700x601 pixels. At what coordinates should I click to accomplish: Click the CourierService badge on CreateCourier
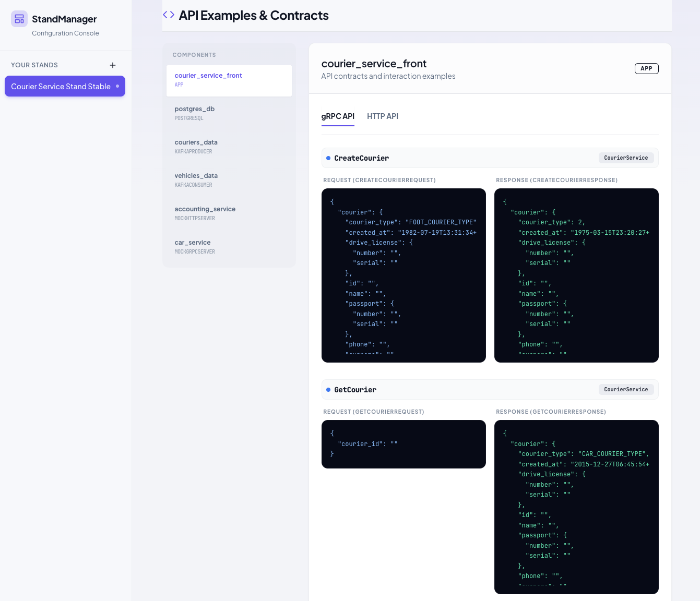click(626, 158)
